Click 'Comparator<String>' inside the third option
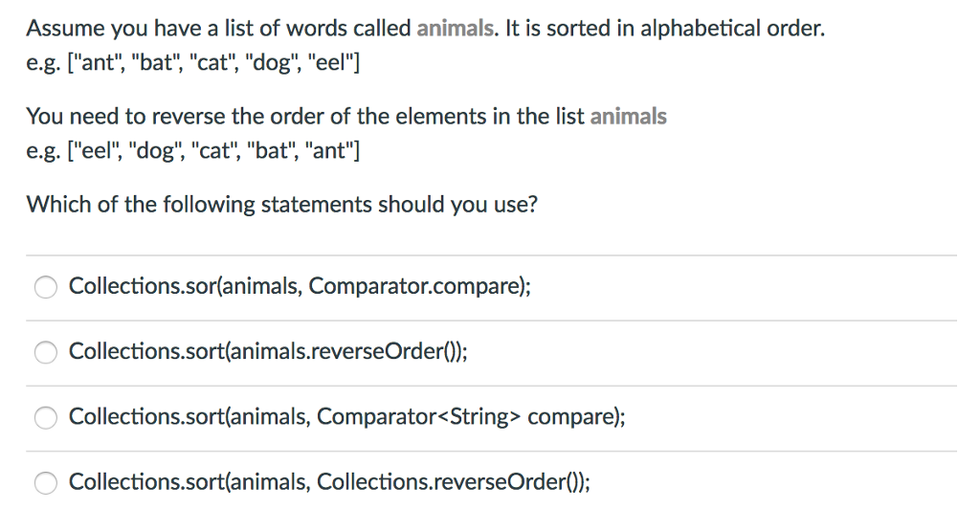The height and width of the screenshot is (532, 980). click(418, 416)
